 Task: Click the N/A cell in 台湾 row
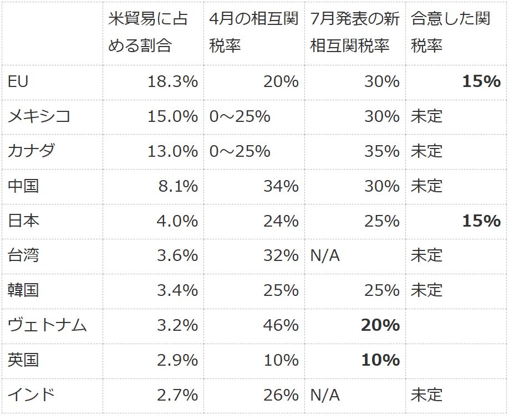coord(325,255)
